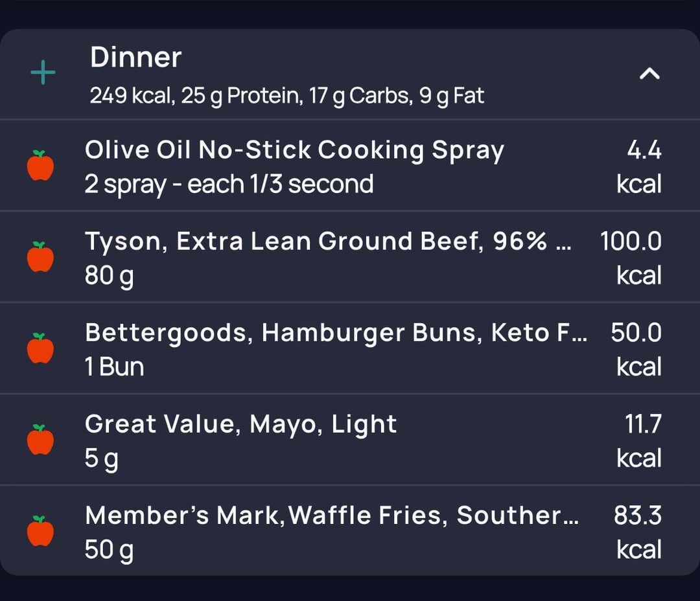The width and height of the screenshot is (700, 601).
Task: Open Member's Mark Waffle Fries entry
Action: click(331, 516)
